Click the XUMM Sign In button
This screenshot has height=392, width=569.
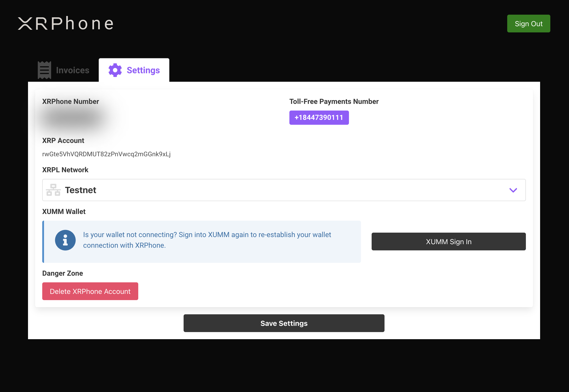pyautogui.click(x=448, y=242)
